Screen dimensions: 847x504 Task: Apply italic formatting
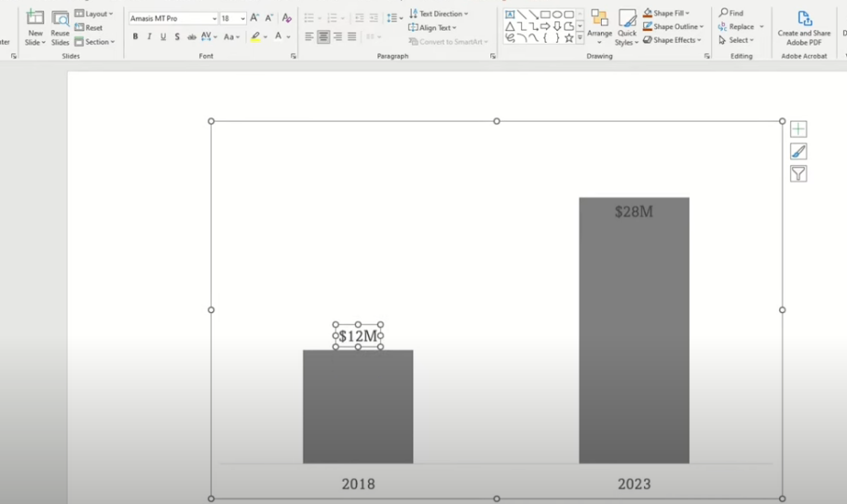[149, 37]
